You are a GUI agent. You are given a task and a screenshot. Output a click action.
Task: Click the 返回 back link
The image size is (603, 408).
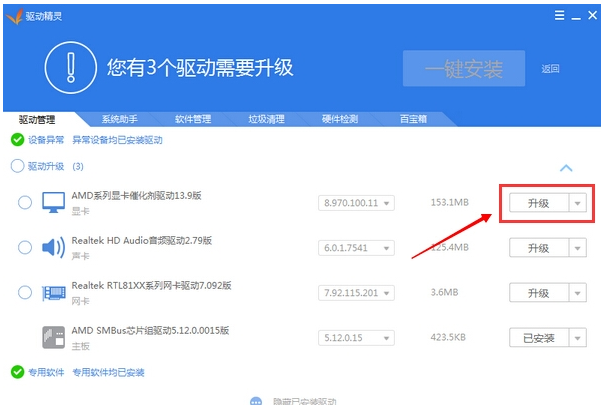pyautogui.click(x=550, y=69)
